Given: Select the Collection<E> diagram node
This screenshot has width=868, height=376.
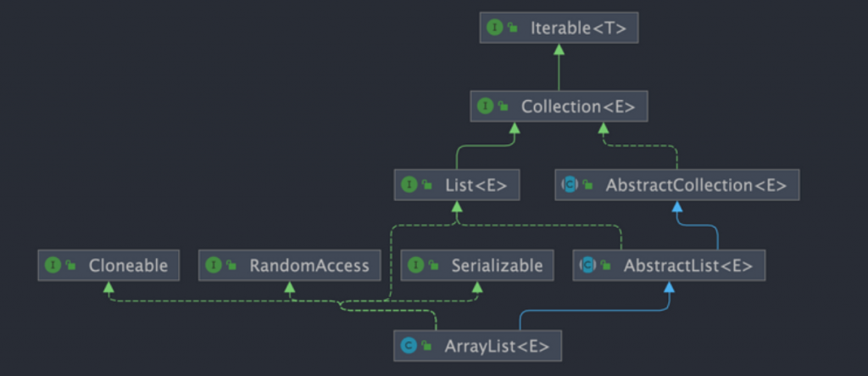Looking at the screenshot, I should click(559, 106).
